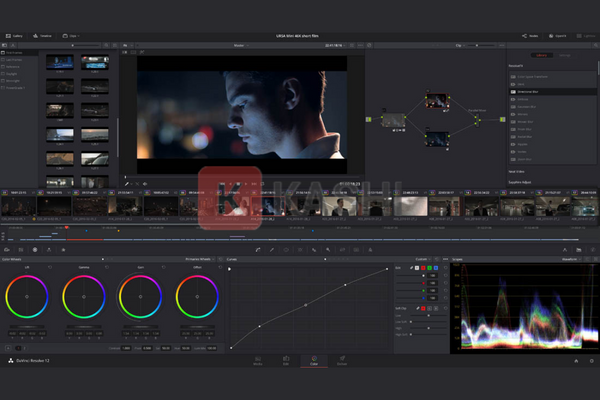Open the Data Burn palette icon
Viewport: 600px width, 400px height.
click(370, 250)
